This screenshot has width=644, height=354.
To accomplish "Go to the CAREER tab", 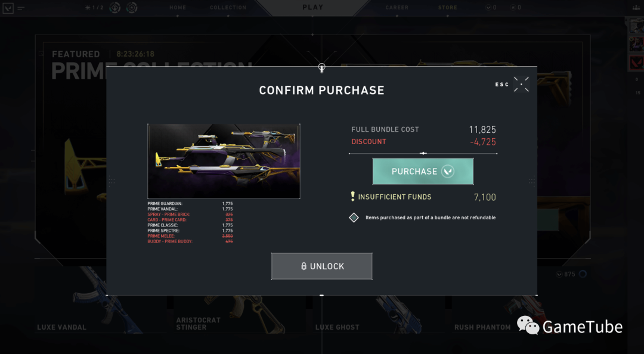I will (397, 7).
